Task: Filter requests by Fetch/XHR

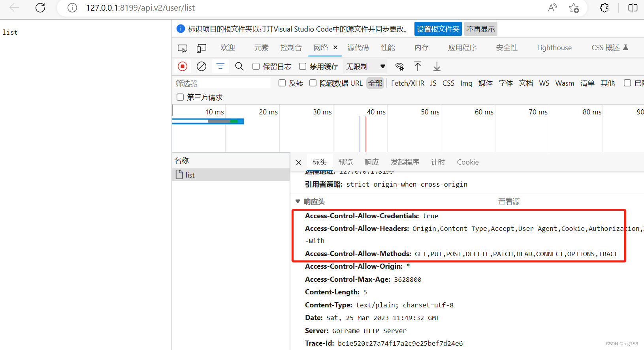Action: coord(408,83)
